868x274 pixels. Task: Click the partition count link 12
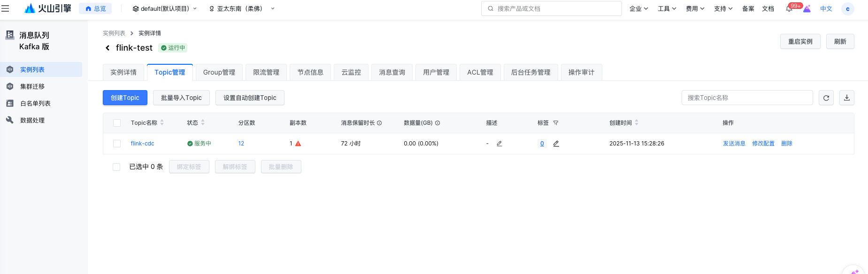[x=241, y=144]
